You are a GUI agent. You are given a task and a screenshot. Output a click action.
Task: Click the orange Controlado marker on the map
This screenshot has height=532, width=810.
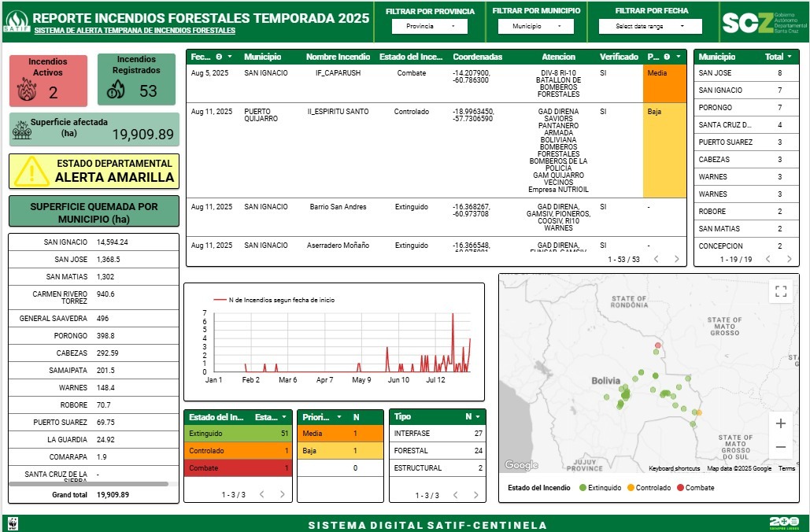point(699,412)
